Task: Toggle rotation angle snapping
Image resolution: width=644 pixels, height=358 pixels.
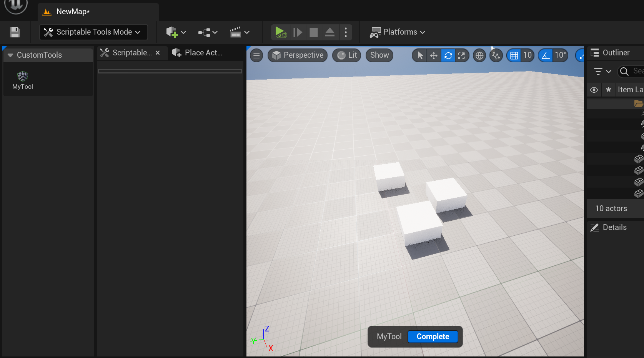Action: tap(546, 56)
